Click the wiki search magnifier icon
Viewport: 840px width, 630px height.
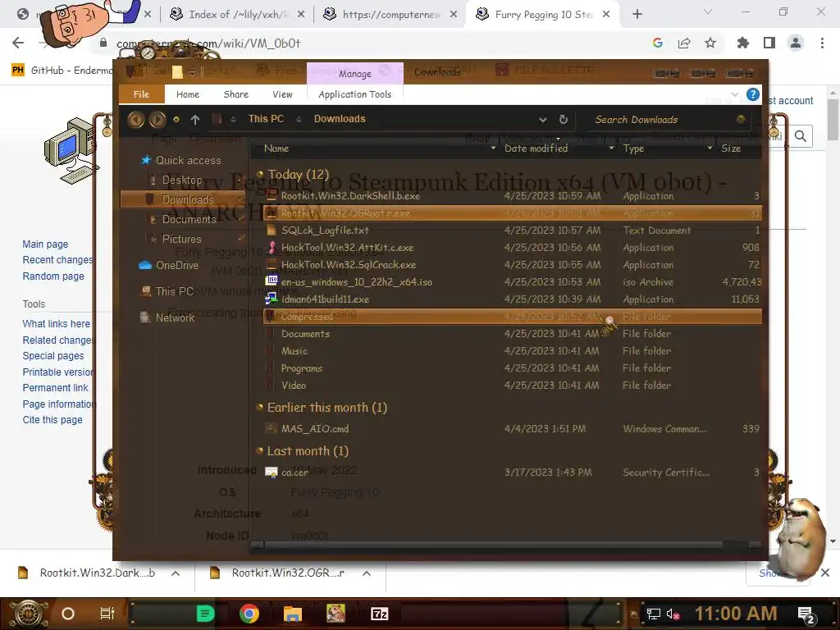click(x=801, y=136)
